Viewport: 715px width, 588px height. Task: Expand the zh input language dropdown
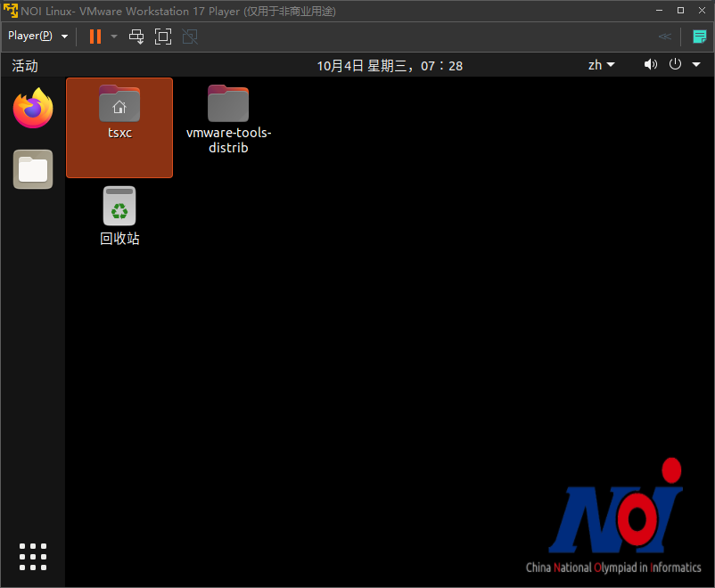tap(601, 65)
